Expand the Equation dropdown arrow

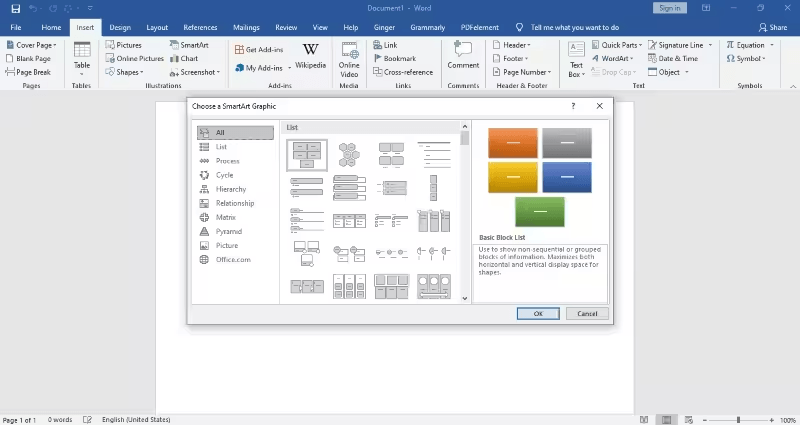771,45
